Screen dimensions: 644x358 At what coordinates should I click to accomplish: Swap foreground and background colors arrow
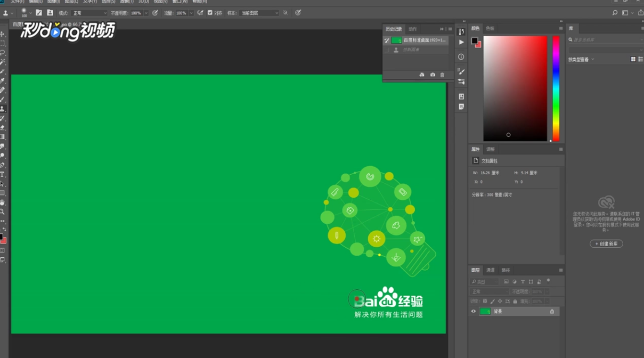click(5, 230)
